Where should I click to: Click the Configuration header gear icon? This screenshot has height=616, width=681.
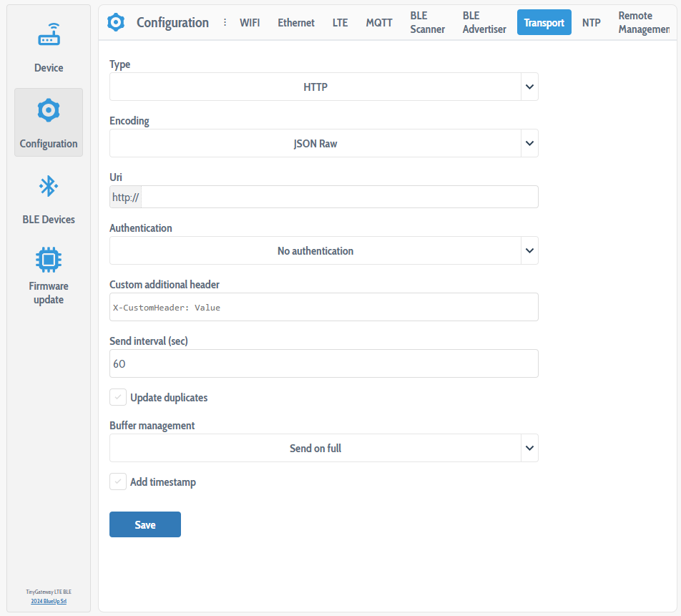[116, 22]
